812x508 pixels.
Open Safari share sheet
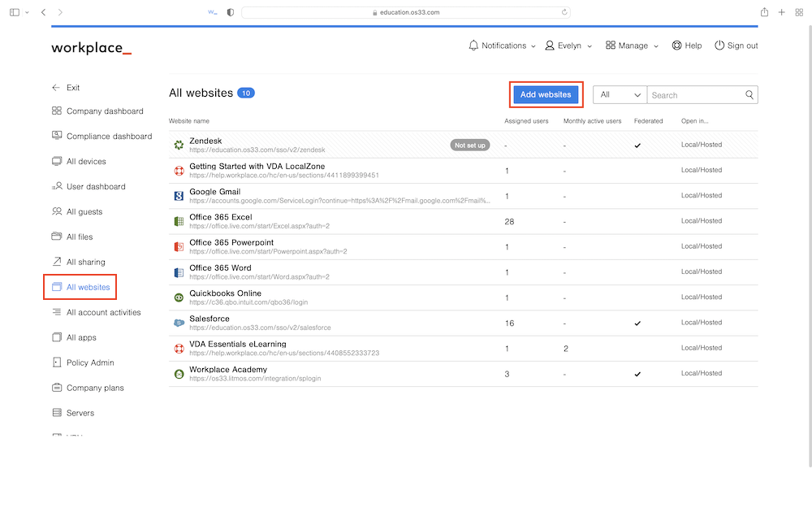(x=764, y=12)
